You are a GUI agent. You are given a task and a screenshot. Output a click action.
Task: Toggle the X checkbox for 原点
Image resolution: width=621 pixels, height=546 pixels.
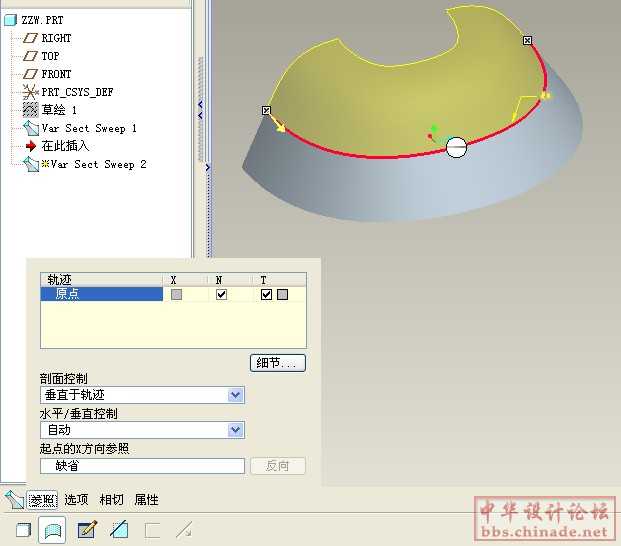tap(176, 294)
